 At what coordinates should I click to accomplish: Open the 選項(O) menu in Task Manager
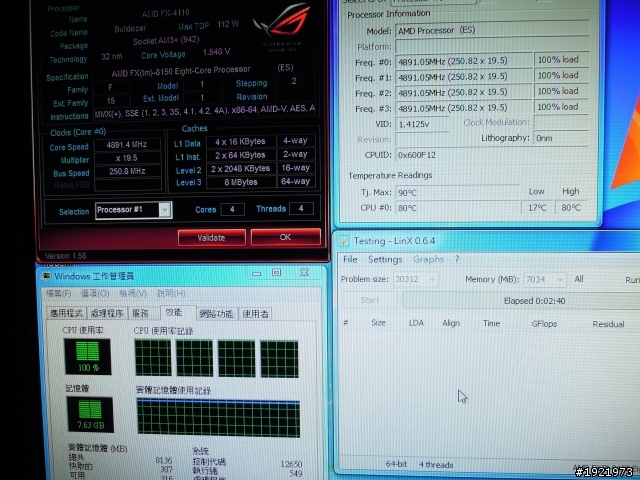(95, 293)
